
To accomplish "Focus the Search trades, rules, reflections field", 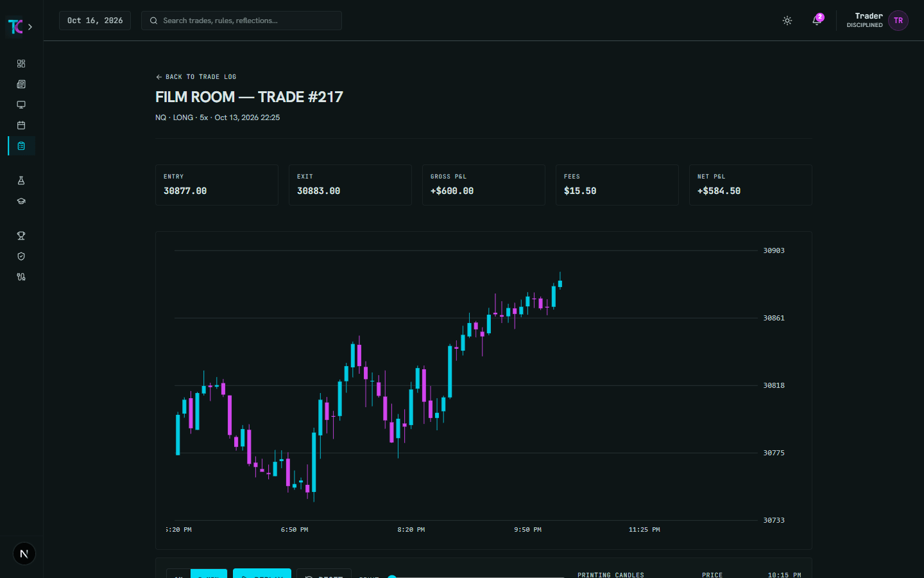I will 241,21.
